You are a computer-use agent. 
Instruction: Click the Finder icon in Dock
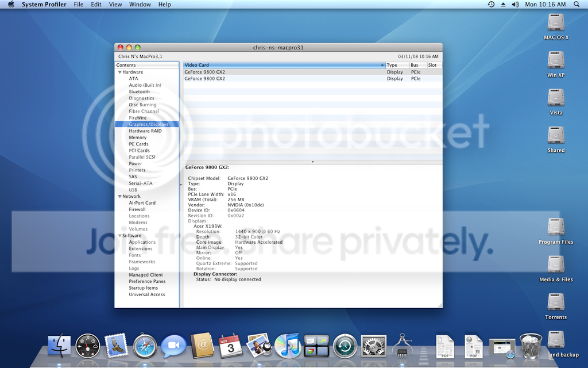coord(59,346)
